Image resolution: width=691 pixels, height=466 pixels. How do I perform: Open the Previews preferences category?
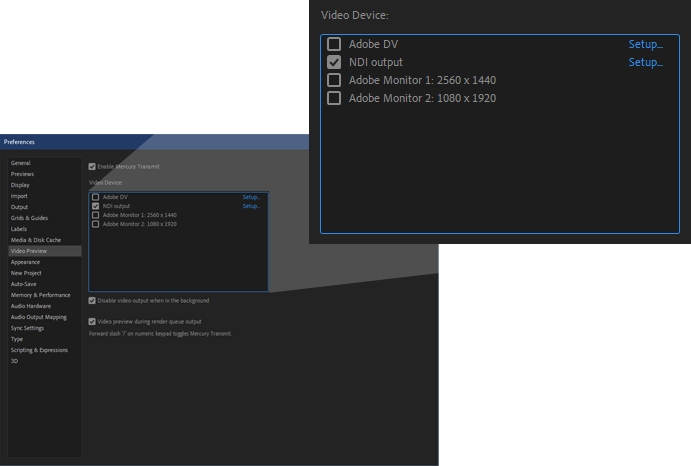(x=22, y=174)
